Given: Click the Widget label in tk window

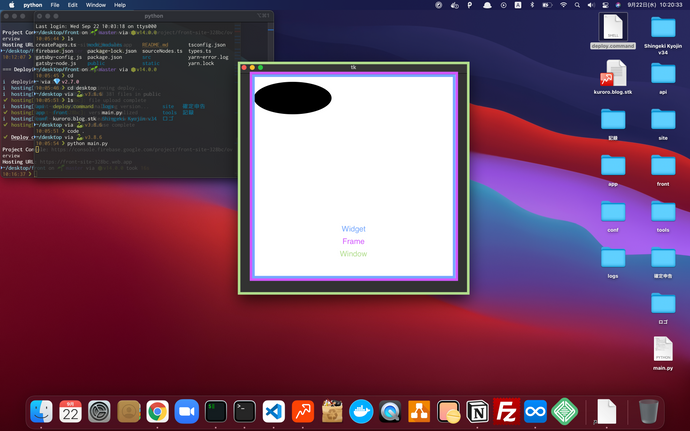Looking at the screenshot, I should tap(353, 229).
